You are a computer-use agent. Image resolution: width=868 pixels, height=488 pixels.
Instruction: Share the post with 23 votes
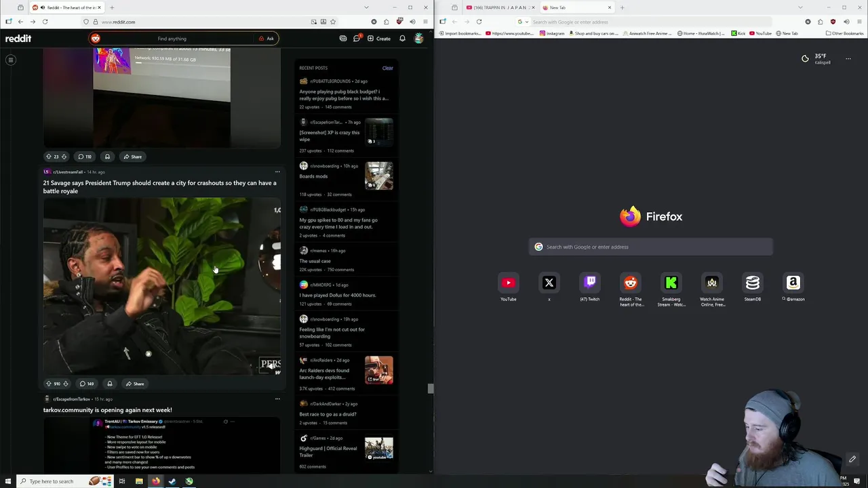point(132,157)
